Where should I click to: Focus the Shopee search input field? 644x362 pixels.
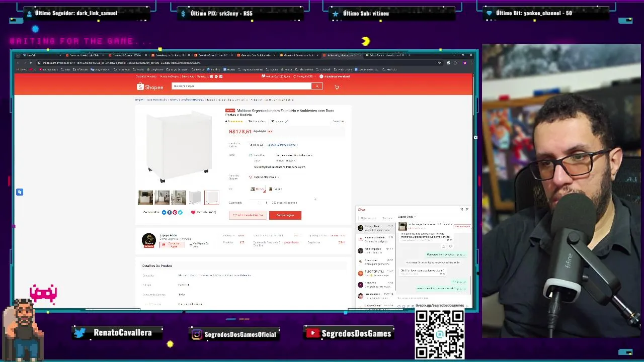pyautogui.click(x=242, y=86)
